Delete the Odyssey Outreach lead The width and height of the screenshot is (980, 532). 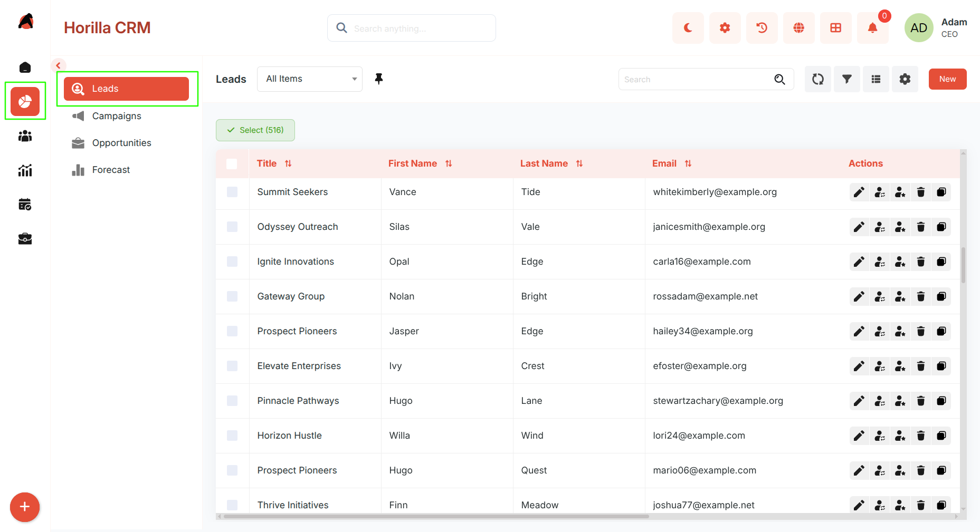[x=921, y=227]
